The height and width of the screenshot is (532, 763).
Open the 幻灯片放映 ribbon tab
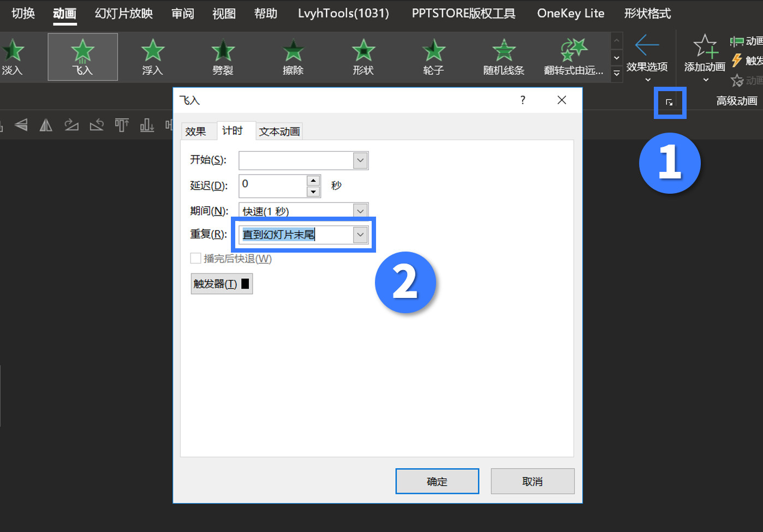pos(124,13)
